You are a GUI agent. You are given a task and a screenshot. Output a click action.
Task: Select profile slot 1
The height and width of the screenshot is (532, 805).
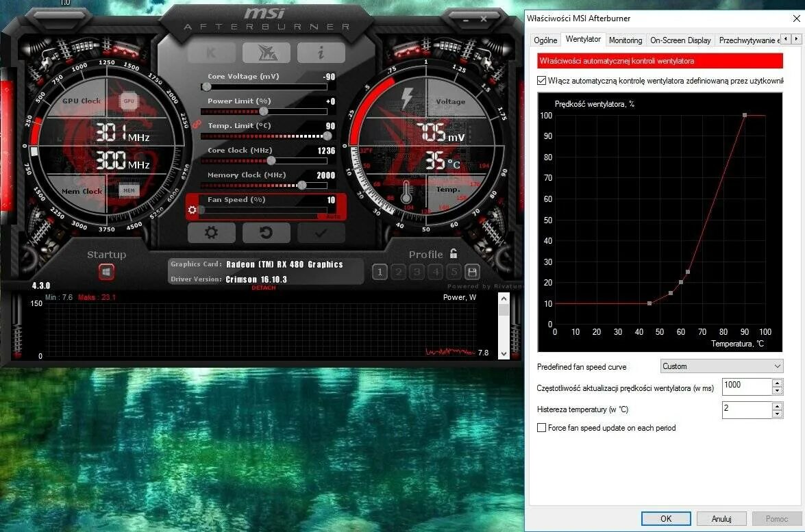pyautogui.click(x=380, y=272)
